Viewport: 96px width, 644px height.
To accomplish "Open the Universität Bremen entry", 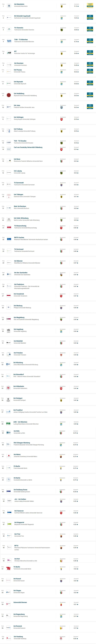I will 20,602.
